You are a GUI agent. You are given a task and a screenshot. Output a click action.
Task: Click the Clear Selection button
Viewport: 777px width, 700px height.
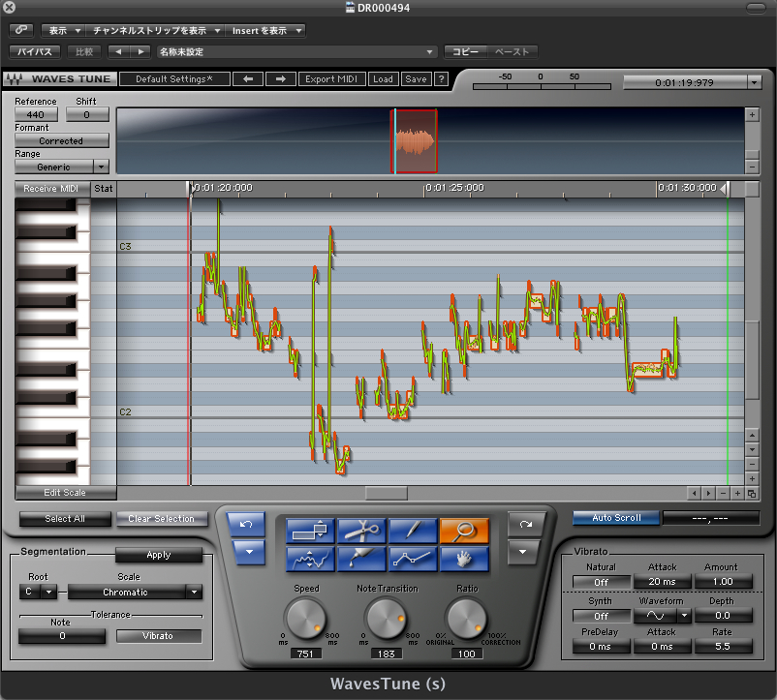(x=162, y=519)
